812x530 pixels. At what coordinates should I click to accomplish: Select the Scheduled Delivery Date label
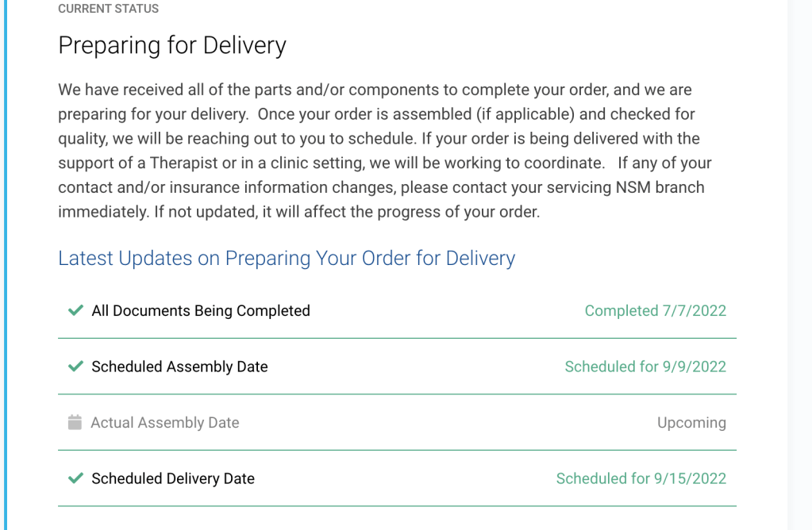[x=173, y=478]
